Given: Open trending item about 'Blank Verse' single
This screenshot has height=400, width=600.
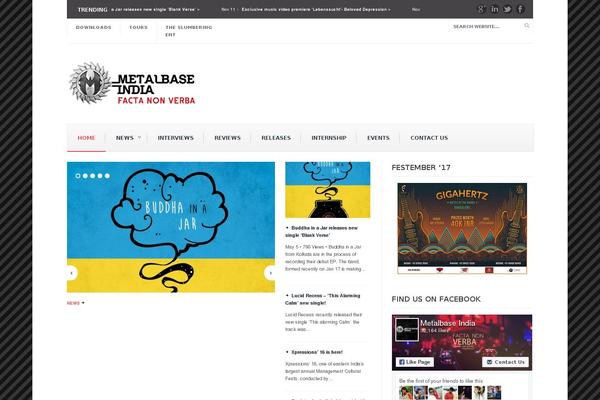Looking at the screenshot, I should (155, 9).
